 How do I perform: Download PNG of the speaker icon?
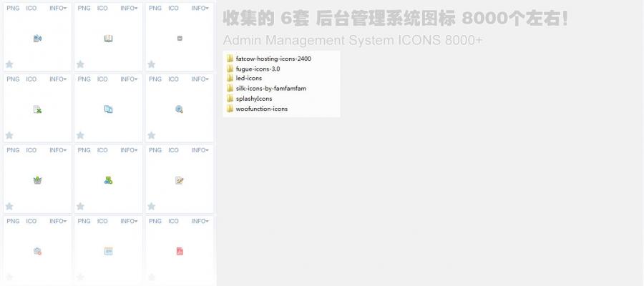click(x=13, y=8)
